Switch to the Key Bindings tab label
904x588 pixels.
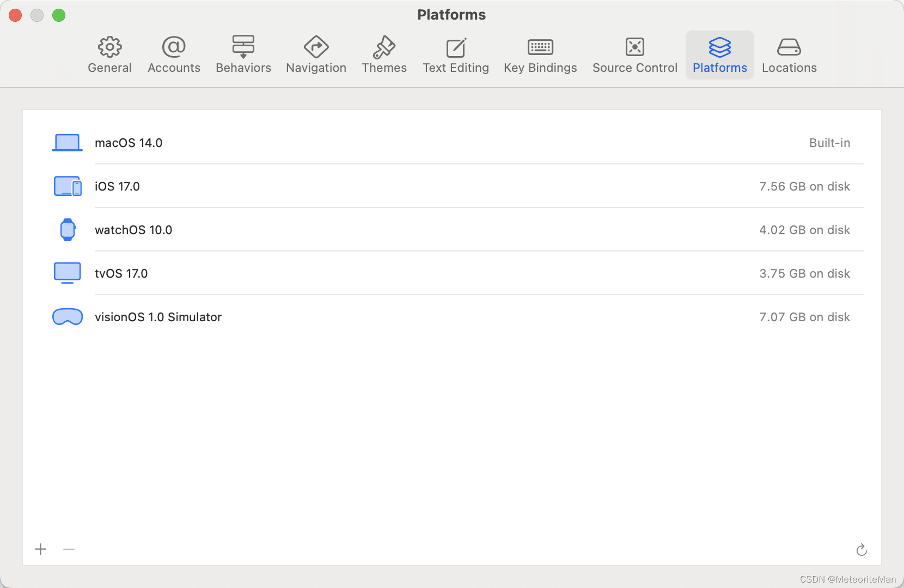pos(540,68)
